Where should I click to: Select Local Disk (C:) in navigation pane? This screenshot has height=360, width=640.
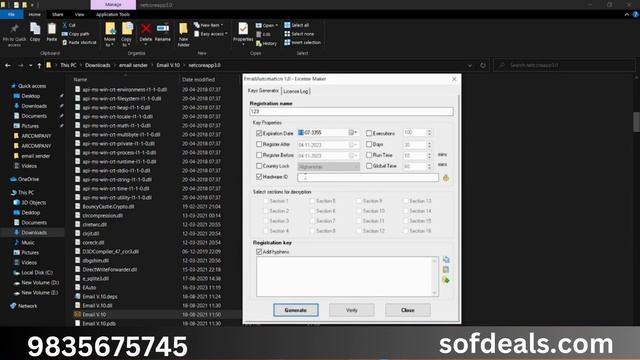37,273
